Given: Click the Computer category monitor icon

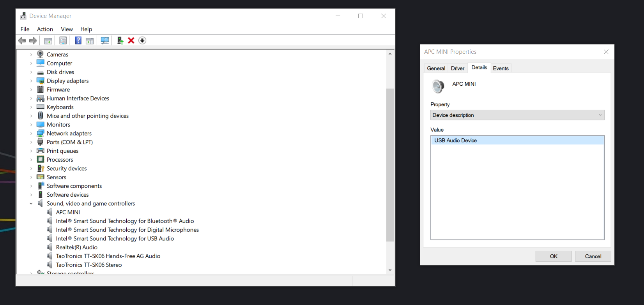Looking at the screenshot, I should pos(41,63).
